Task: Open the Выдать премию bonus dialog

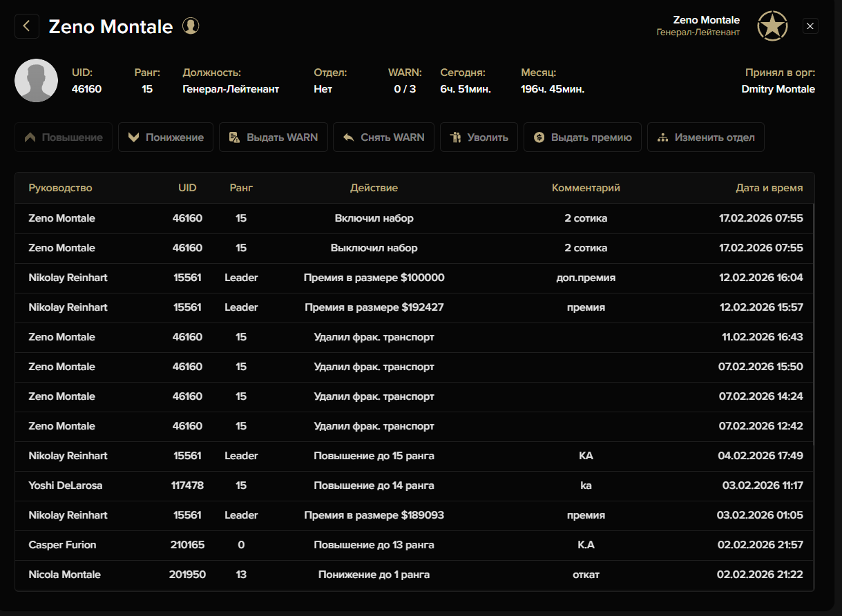Action: (582, 137)
